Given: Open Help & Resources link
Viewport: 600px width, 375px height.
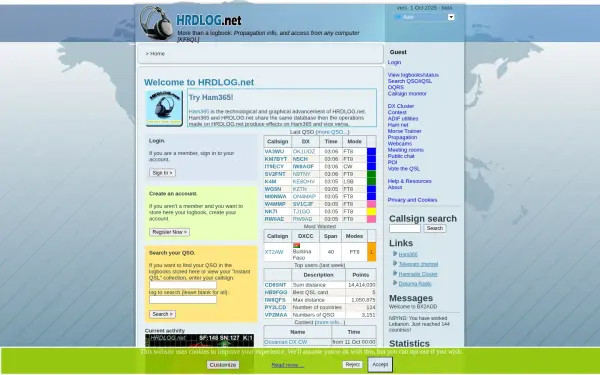Looking at the screenshot, I should click(409, 181).
